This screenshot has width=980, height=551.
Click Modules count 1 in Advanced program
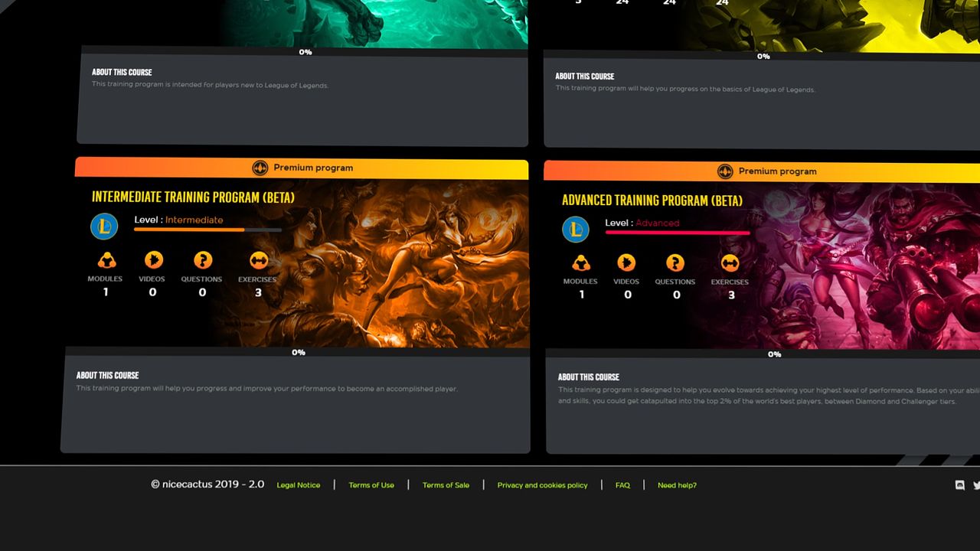point(581,295)
